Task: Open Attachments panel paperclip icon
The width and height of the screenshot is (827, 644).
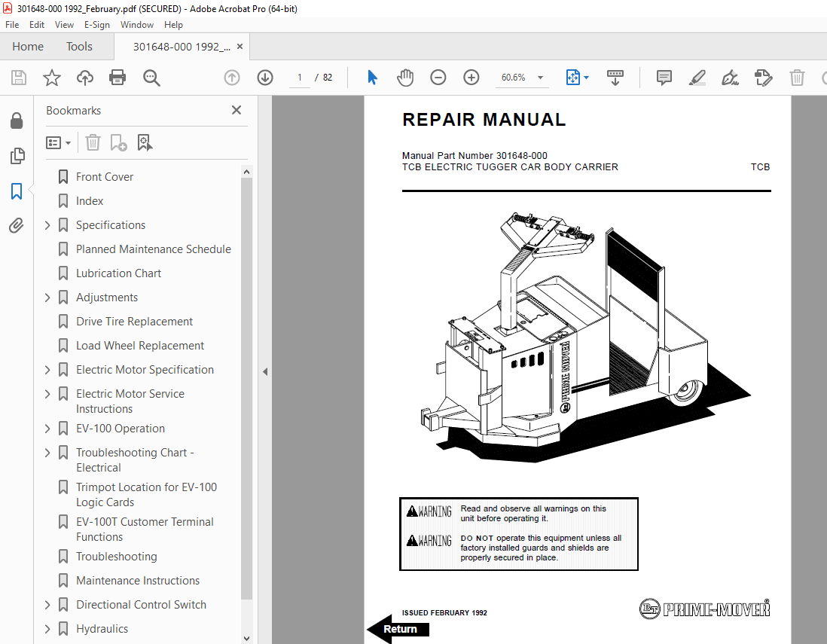Action: 17,225
